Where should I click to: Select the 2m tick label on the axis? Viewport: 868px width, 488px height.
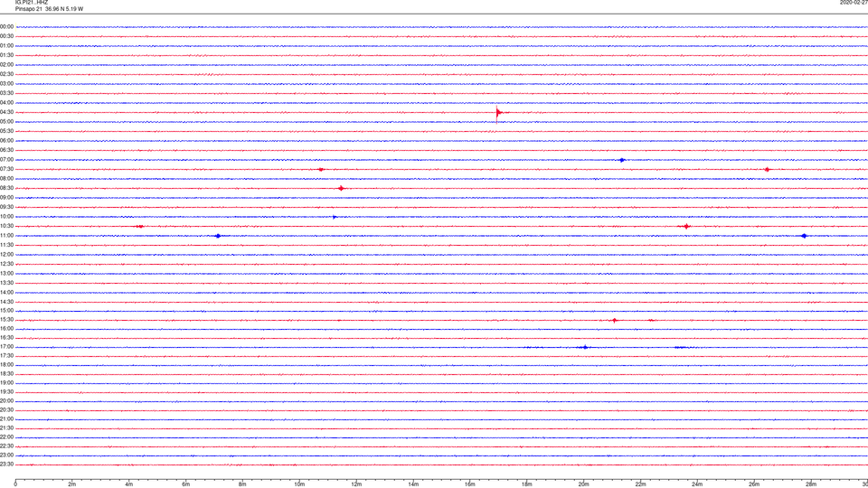tap(72, 484)
